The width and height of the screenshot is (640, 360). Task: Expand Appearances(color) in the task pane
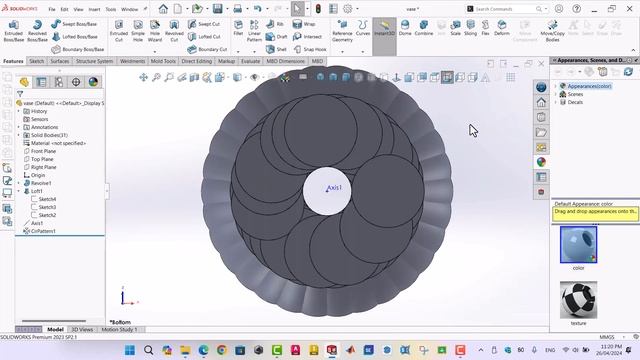pyautogui.click(x=556, y=86)
